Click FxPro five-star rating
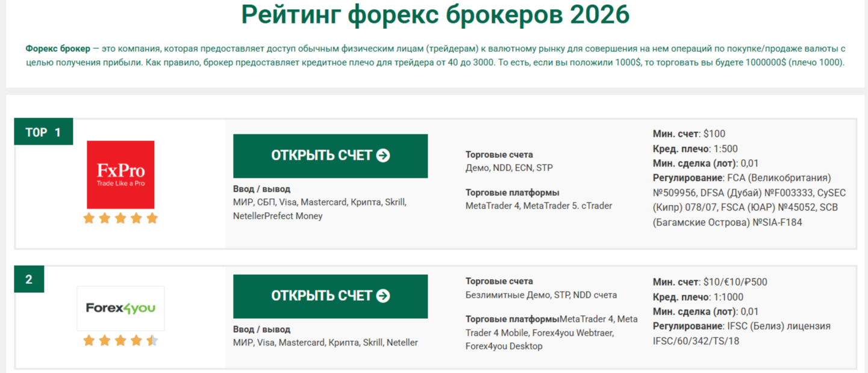The image size is (868, 373). click(120, 218)
